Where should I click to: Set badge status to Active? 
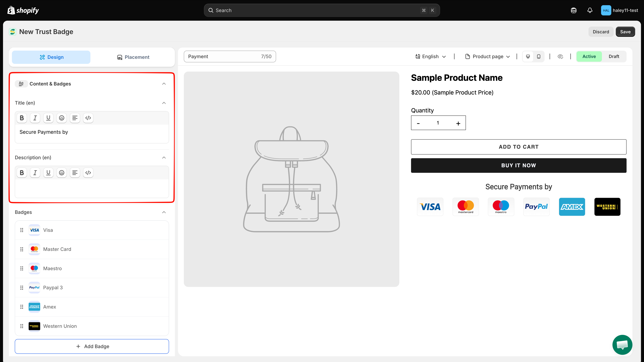589,56
